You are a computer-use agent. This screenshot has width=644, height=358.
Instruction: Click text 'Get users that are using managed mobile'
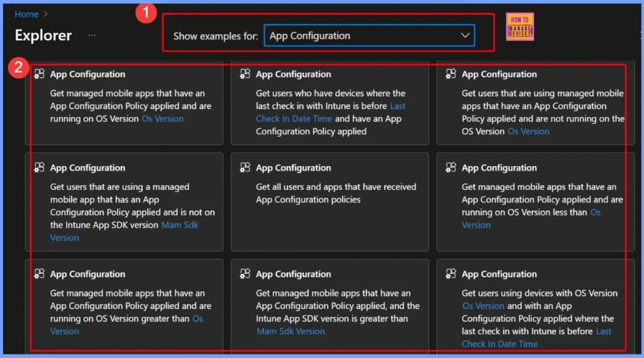(543, 93)
